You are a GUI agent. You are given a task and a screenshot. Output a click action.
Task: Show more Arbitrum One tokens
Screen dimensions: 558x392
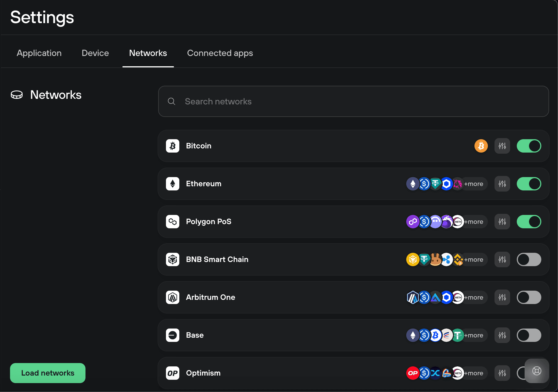pos(474,297)
